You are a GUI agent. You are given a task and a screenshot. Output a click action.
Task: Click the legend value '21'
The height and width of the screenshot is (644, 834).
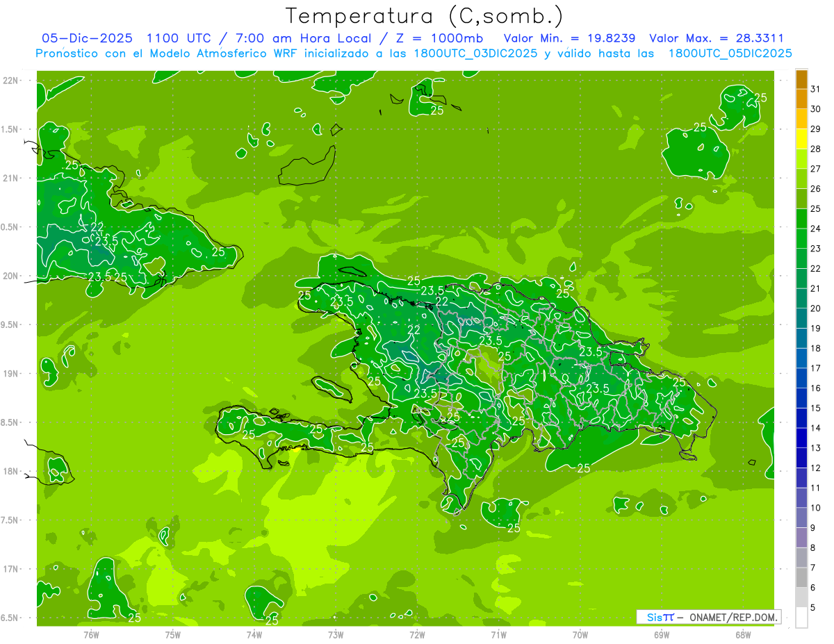(816, 288)
